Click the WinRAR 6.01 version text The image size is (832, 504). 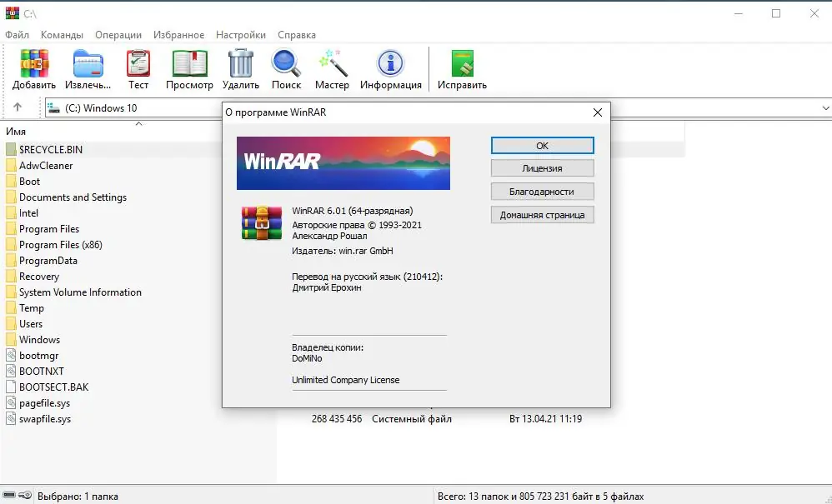tap(353, 211)
